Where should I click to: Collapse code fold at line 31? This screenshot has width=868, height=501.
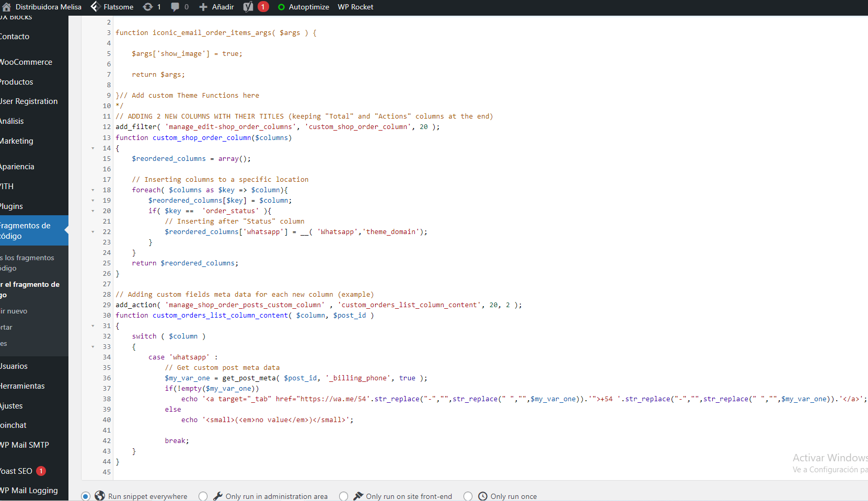(x=93, y=326)
